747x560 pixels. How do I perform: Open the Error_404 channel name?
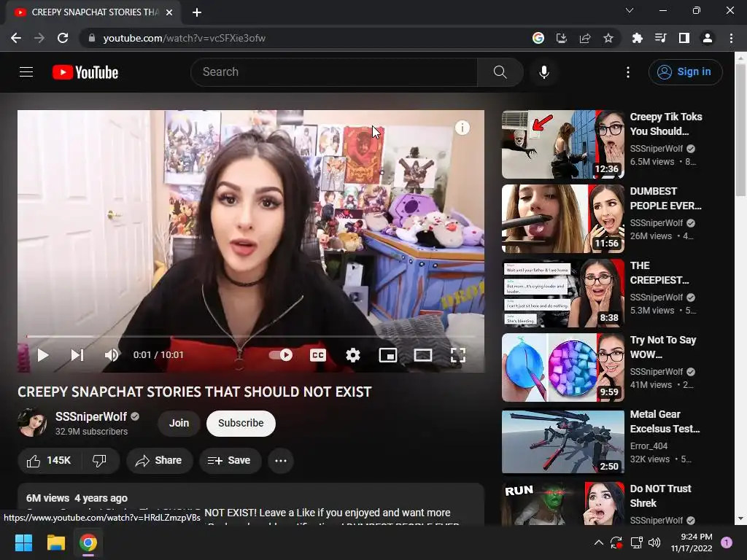click(649, 446)
